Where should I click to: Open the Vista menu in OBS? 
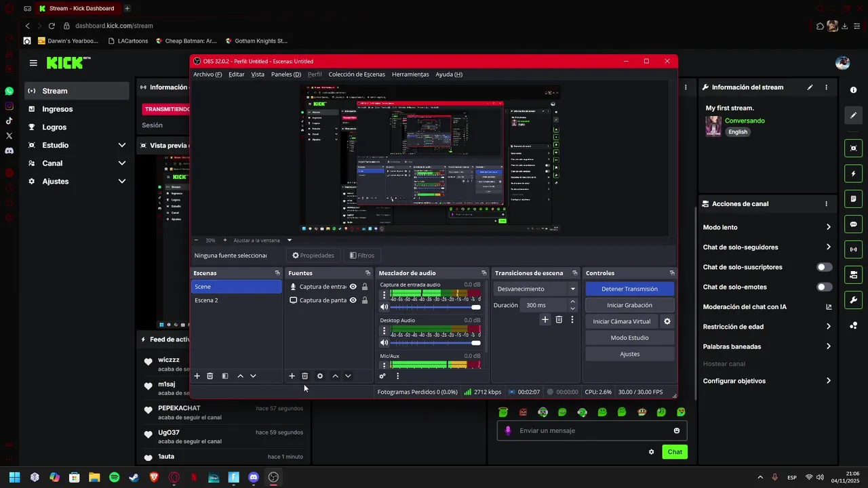point(258,75)
